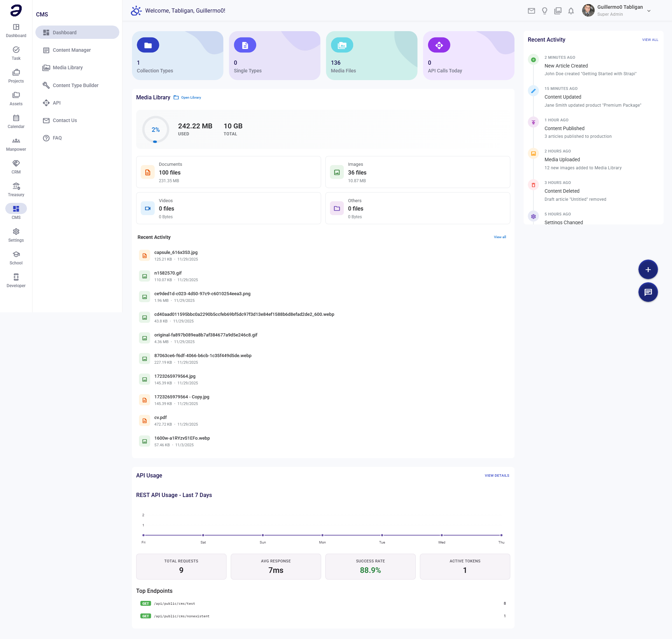Open Content Manager from the CMS menu
The height and width of the screenshot is (639, 672).
[71, 50]
